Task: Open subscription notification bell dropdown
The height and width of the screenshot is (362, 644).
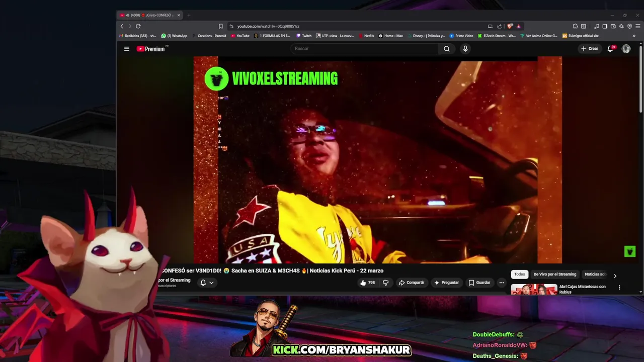Action: coord(207,283)
